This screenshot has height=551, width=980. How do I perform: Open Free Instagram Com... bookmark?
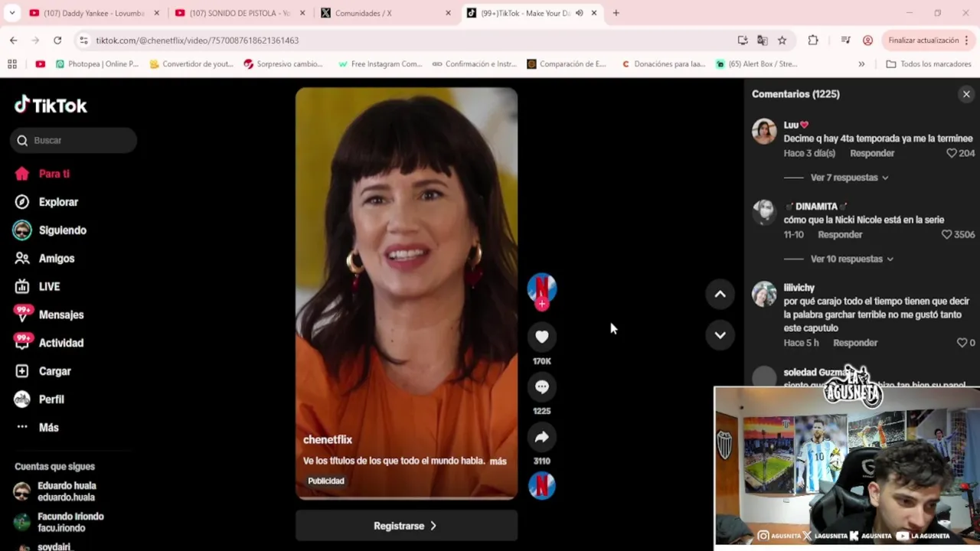(x=380, y=64)
